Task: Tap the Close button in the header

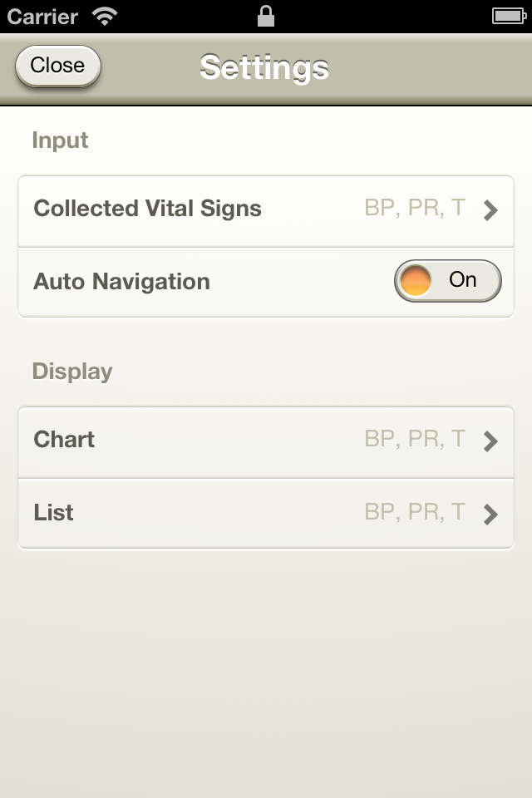Action: tap(58, 66)
